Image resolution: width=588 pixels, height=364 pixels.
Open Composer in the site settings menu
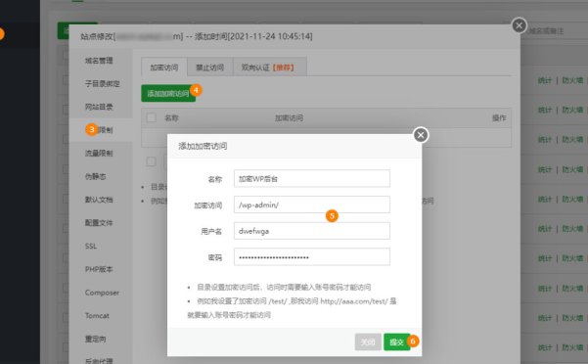[x=102, y=293]
